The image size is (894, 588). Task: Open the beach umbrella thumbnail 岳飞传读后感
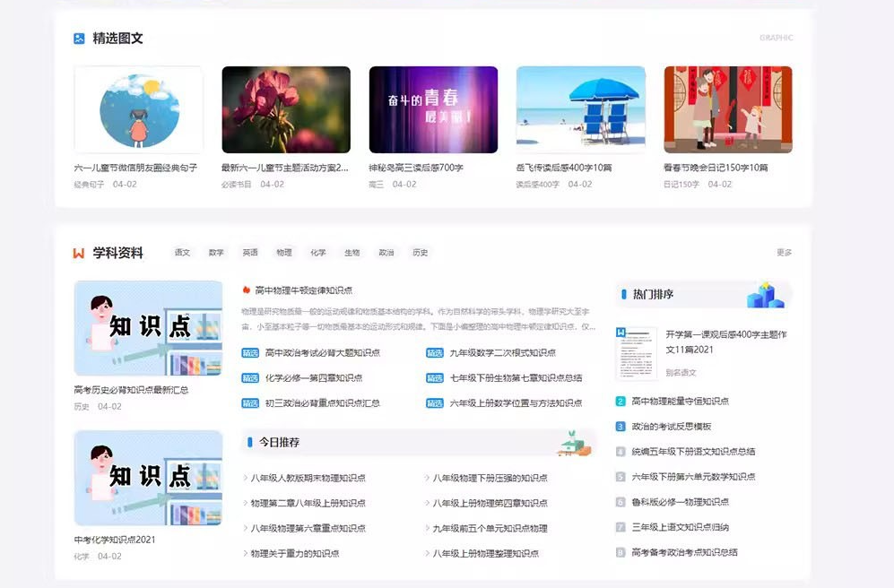click(x=580, y=109)
